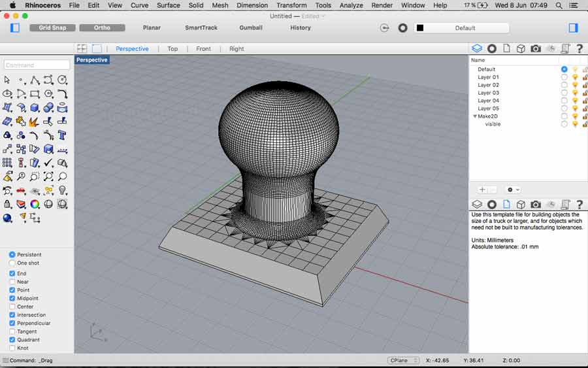Switch to the Right viewport tab
The image size is (588, 368).
tap(237, 49)
